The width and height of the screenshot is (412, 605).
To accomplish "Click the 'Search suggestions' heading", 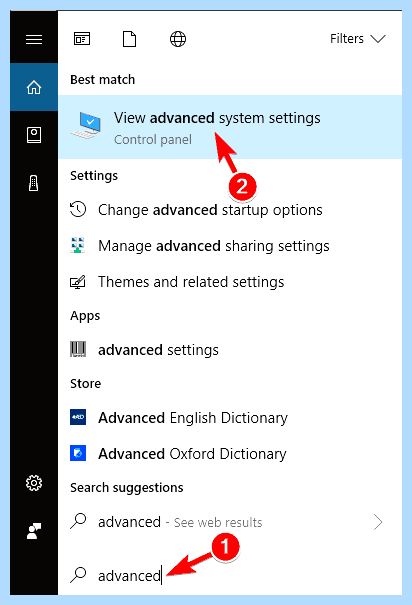I will pos(127,488).
